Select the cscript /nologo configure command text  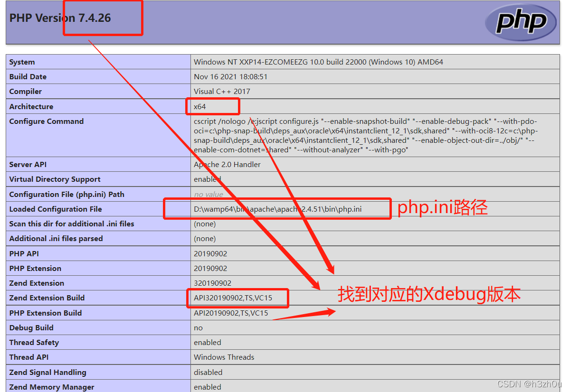click(x=366, y=135)
